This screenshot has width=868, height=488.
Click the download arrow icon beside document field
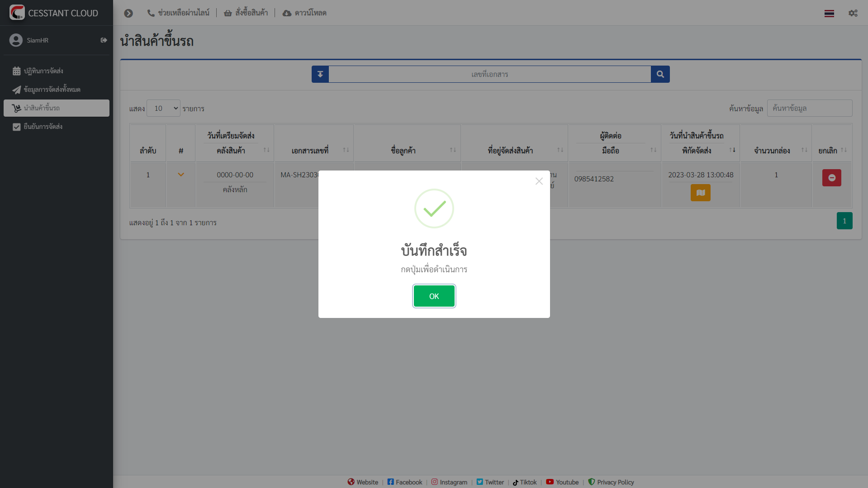coord(320,74)
